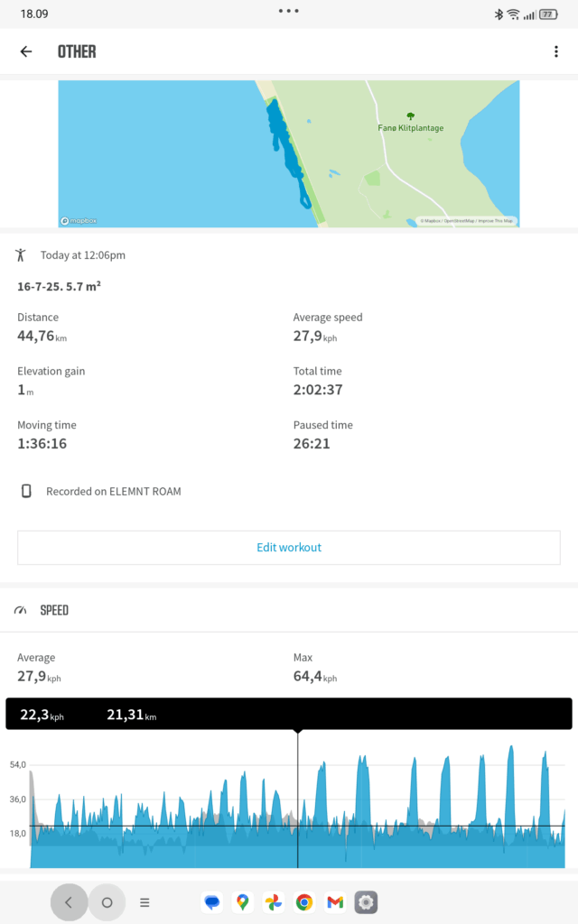Tap the Improve This Map attribution link
Viewport: 578px width, 924px height.
point(498,221)
